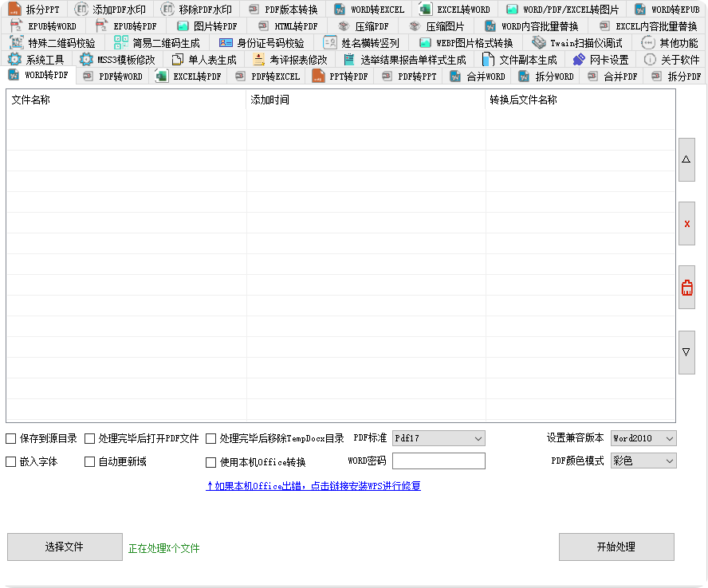Open the 网卡设置 icon
708x588 pixels.
579,59
